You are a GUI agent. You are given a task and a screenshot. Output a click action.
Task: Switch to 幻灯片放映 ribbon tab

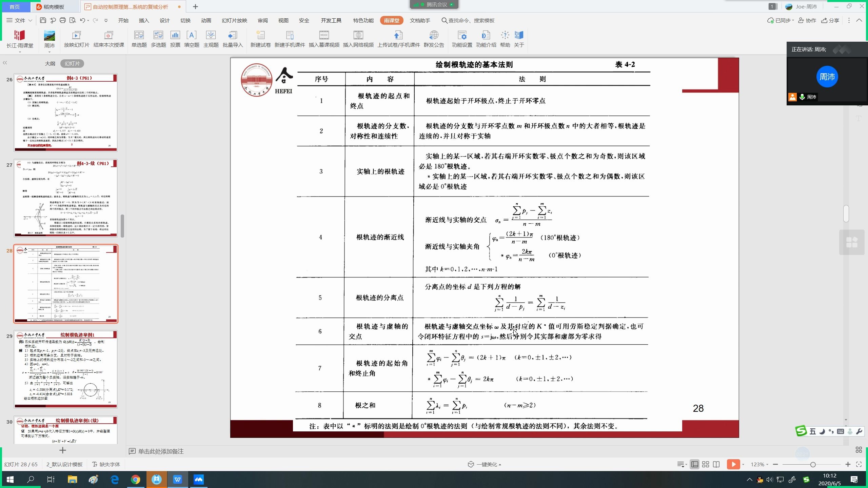pyautogui.click(x=234, y=20)
